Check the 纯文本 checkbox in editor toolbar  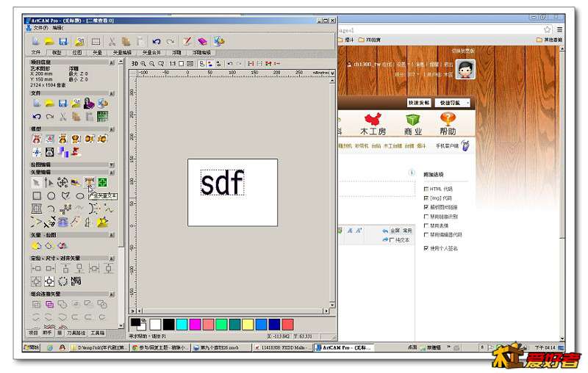(392, 239)
